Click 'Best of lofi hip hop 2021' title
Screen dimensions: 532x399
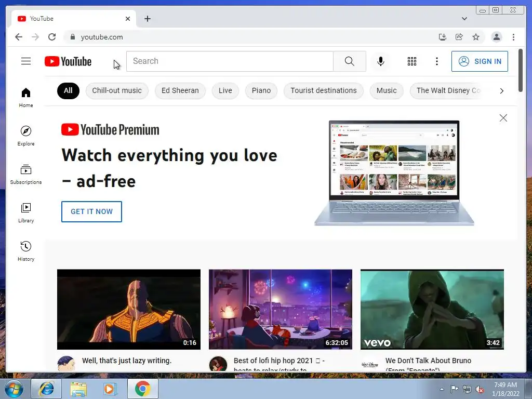pos(279,364)
